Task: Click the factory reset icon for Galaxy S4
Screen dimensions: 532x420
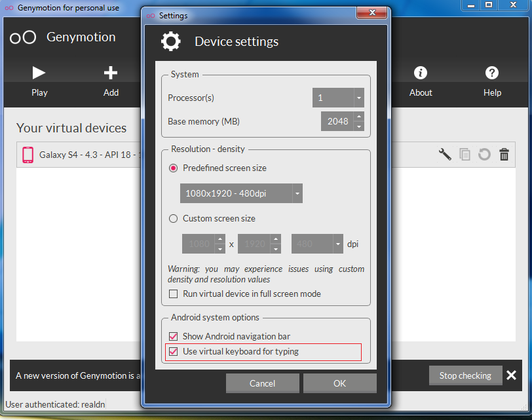Action: [485, 155]
